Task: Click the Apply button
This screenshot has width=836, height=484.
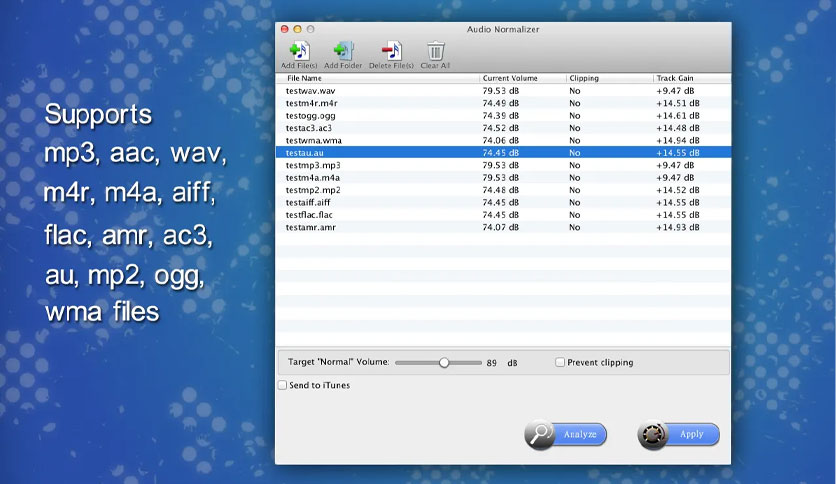Action: tap(678, 434)
